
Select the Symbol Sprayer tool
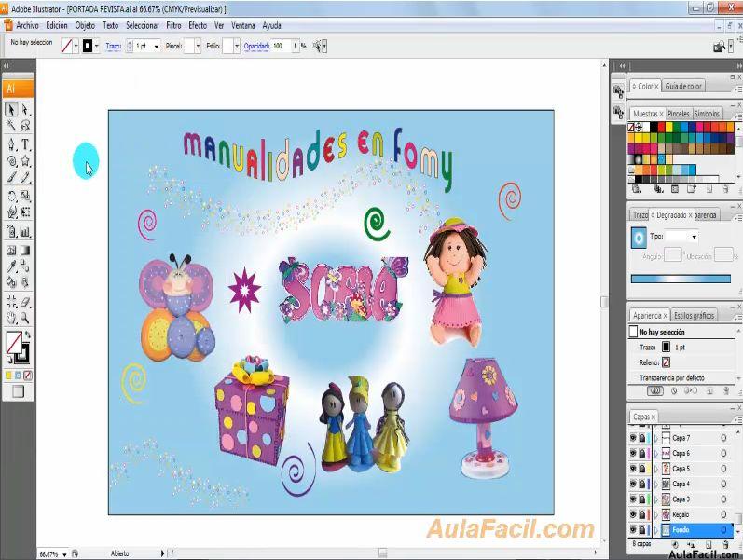click(11, 232)
